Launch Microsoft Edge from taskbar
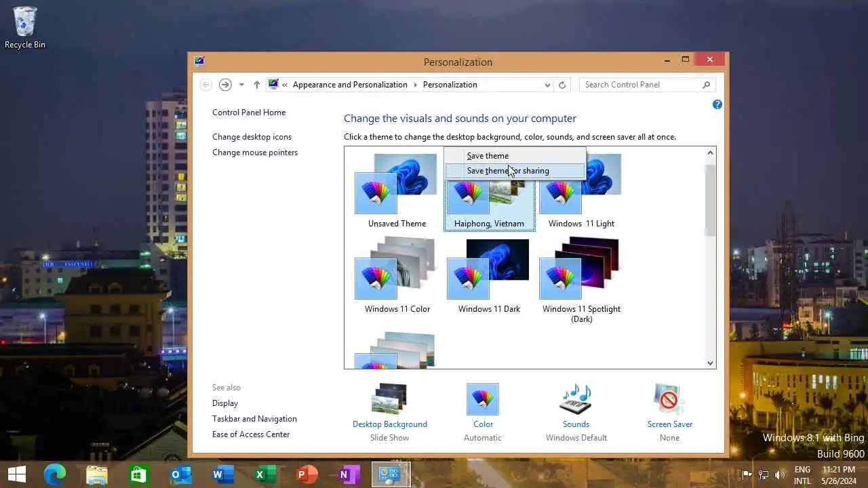Image resolution: width=868 pixels, height=488 pixels. point(55,474)
